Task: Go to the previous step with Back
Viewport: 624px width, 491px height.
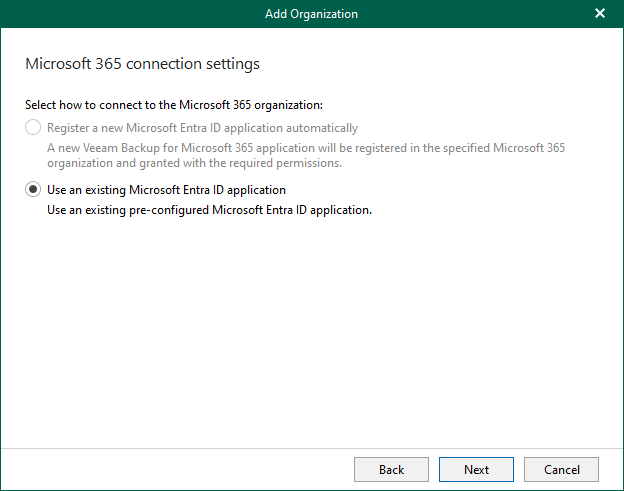Action: [x=391, y=469]
